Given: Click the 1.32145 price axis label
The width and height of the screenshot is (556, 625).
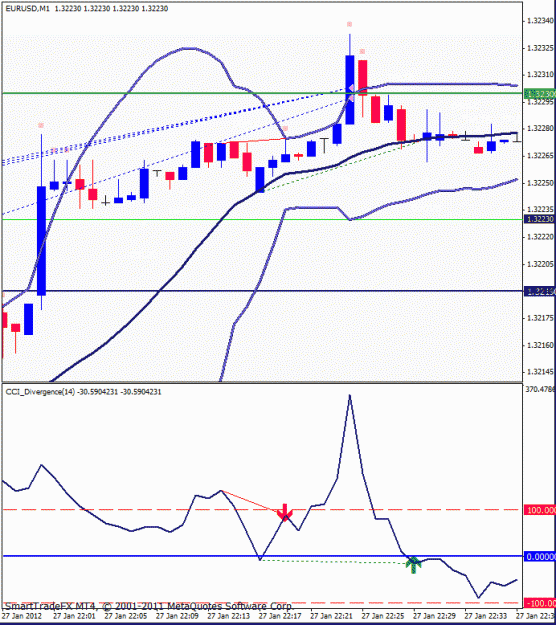Looking at the screenshot, I should (540, 371).
